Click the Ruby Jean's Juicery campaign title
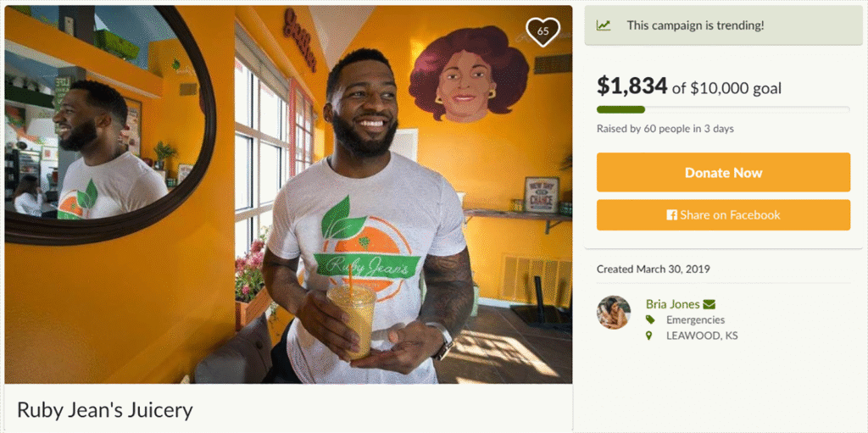 tap(105, 411)
